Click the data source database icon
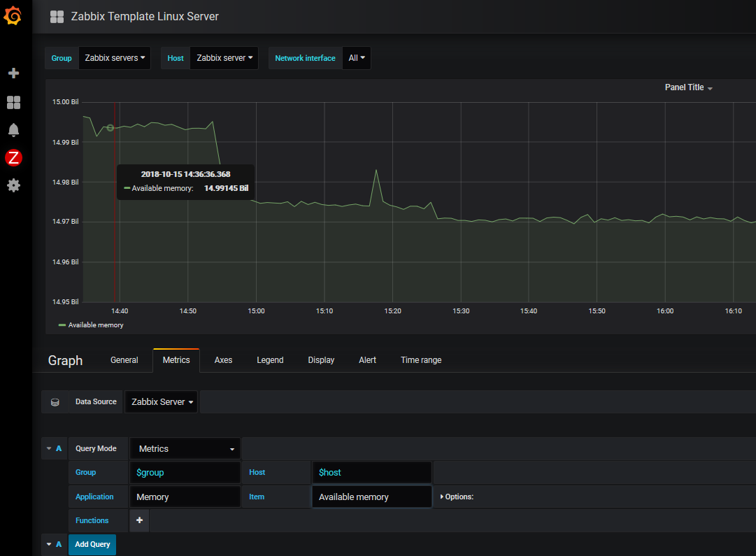756x556 pixels. [55, 402]
